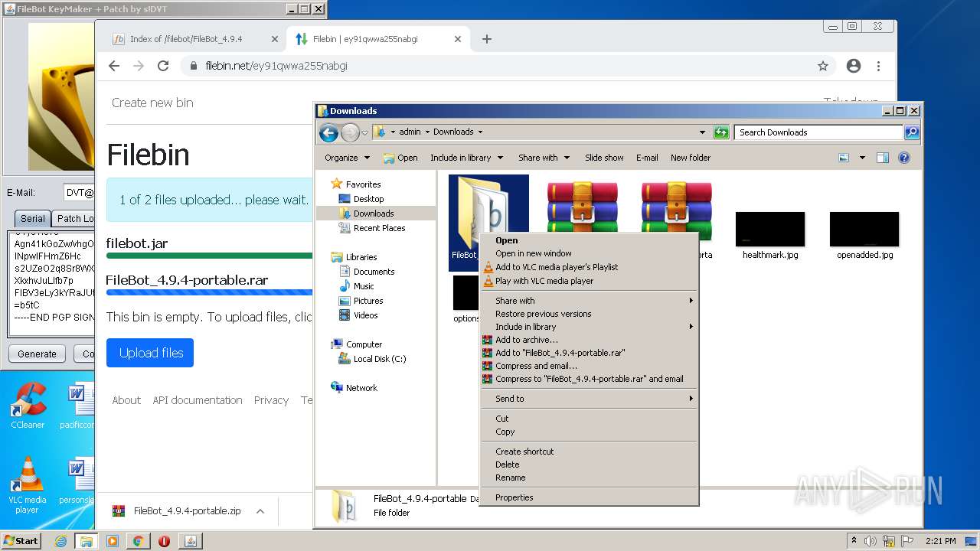Bookmark page with star icon
Screen dimensions: 980x551
(823, 66)
